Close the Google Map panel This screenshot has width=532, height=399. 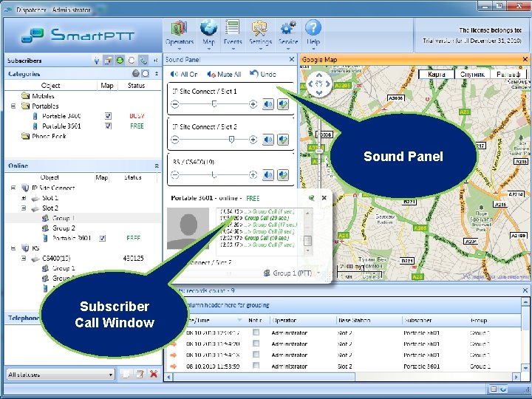(525, 59)
